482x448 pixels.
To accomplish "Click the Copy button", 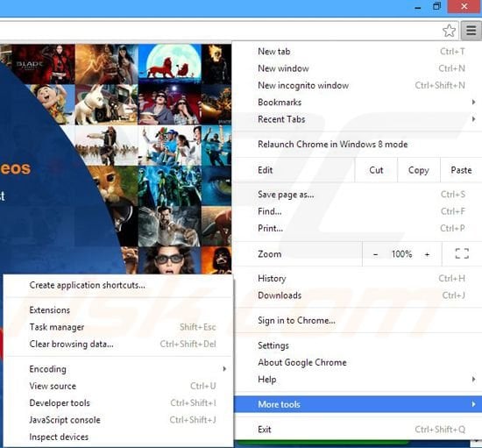I will click(419, 170).
